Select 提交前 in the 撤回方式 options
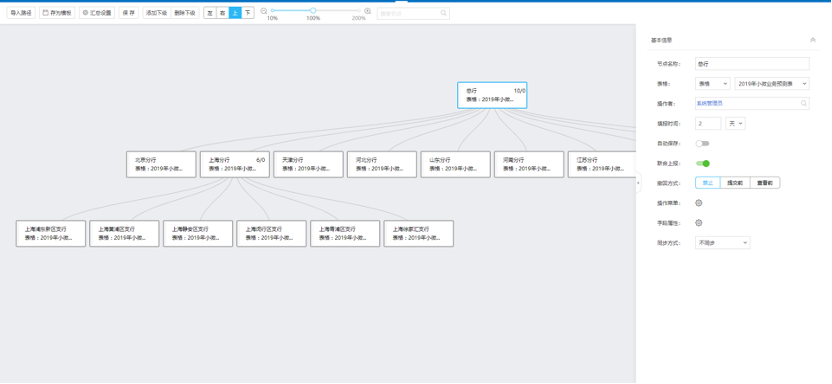The image size is (832, 384). [x=734, y=182]
